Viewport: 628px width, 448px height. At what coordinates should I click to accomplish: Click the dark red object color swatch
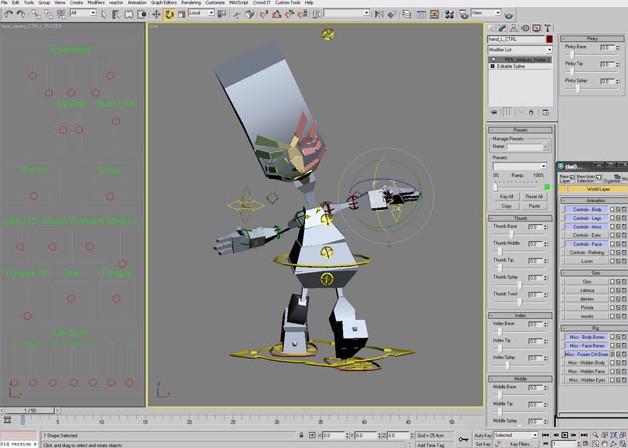(549, 39)
